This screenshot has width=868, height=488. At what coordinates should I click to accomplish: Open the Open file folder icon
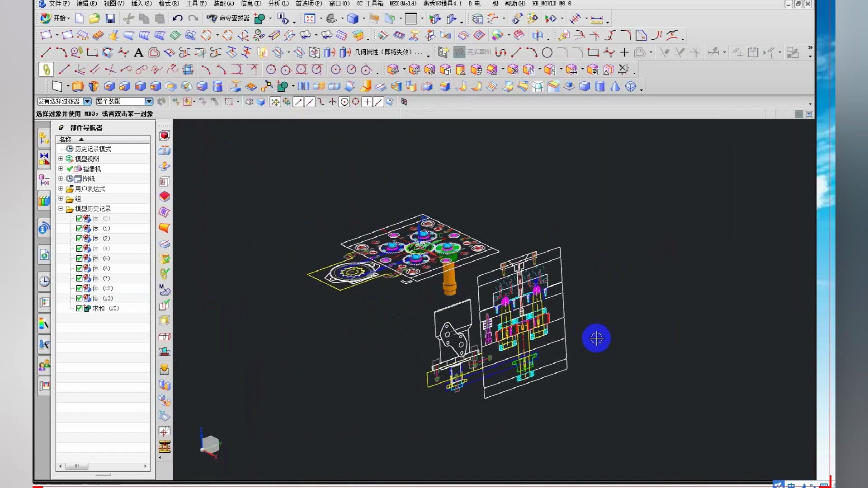(94, 19)
